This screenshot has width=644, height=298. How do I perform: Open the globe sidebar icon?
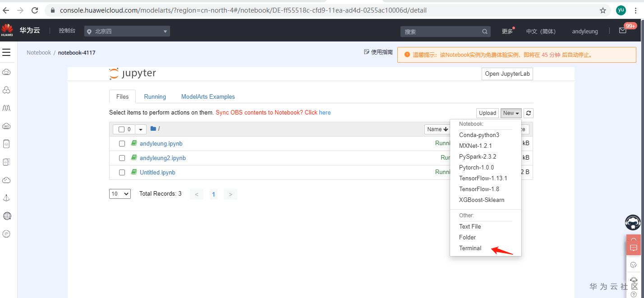coord(7,216)
